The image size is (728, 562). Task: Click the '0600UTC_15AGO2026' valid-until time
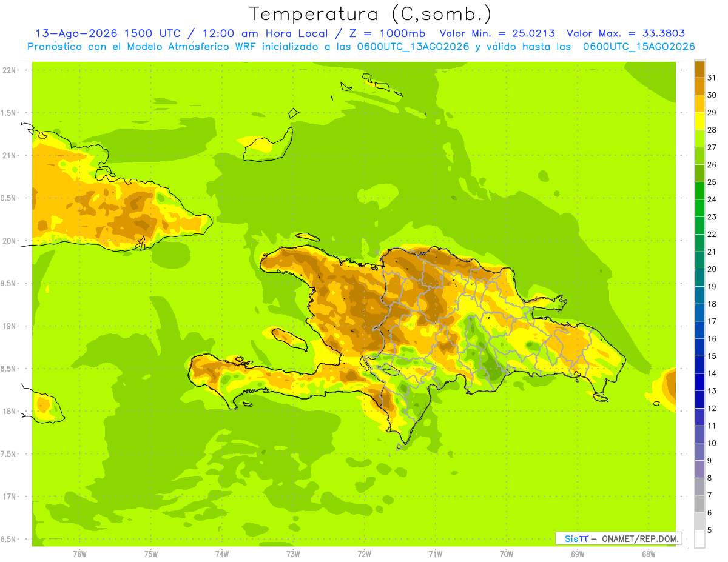coord(639,47)
